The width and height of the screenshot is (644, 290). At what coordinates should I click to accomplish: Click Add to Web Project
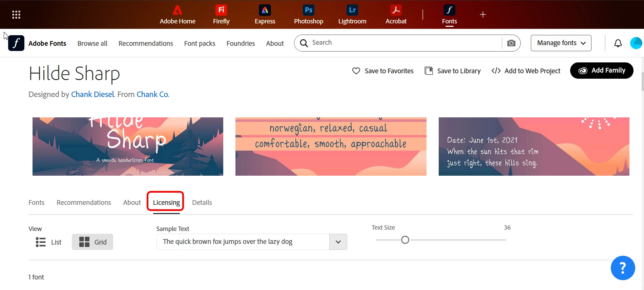coord(526,71)
